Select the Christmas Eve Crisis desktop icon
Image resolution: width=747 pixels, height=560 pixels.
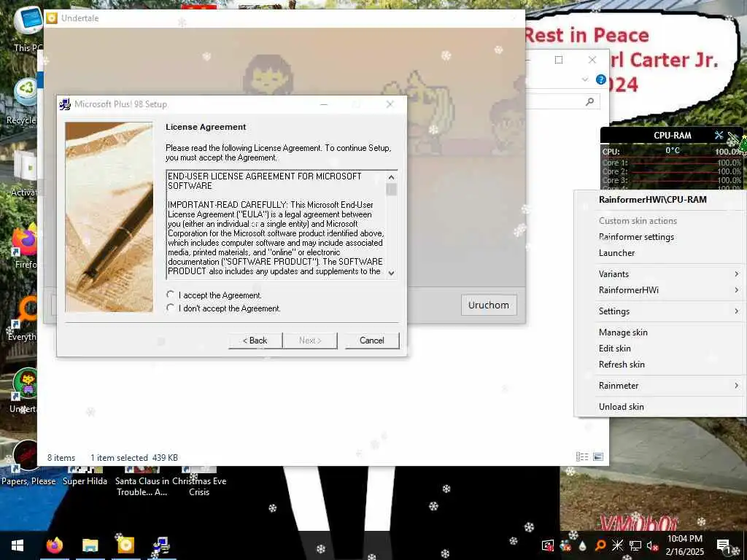[x=199, y=481]
